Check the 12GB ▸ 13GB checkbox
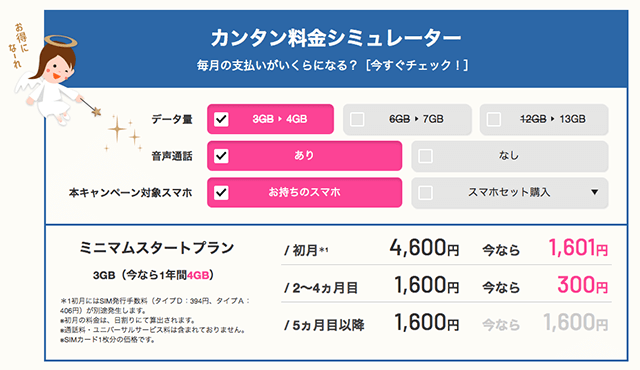This screenshot has width=640, height=370. 494,120
